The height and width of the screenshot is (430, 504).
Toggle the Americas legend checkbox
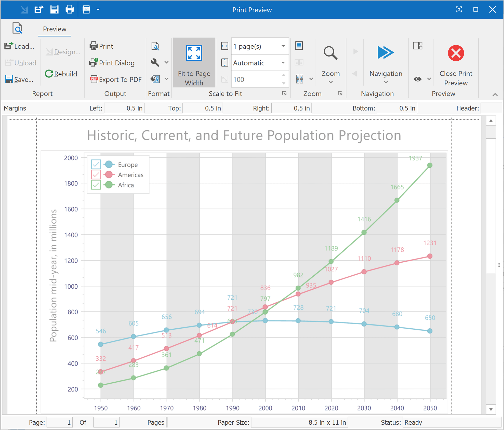pyautogui.click(x=96, y=174)
